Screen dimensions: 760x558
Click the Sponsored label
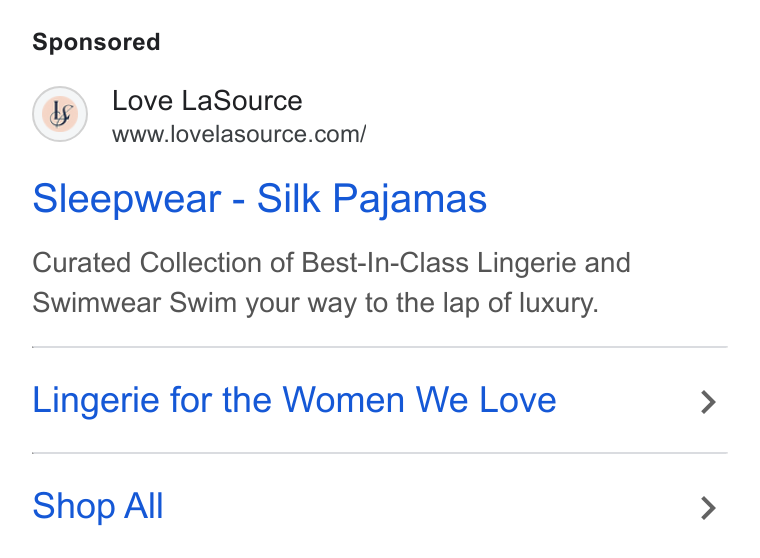(x=96, y=42)
